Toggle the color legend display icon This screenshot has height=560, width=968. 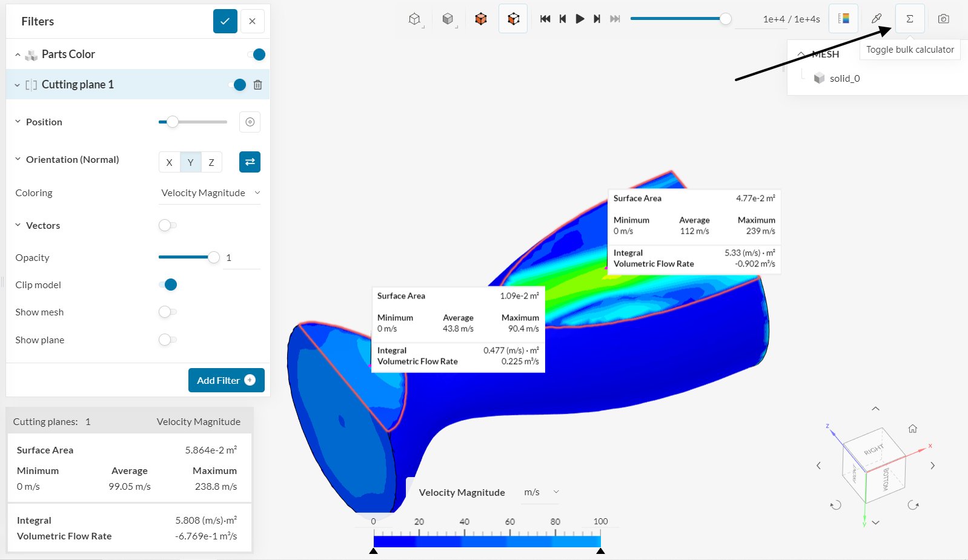843,19
